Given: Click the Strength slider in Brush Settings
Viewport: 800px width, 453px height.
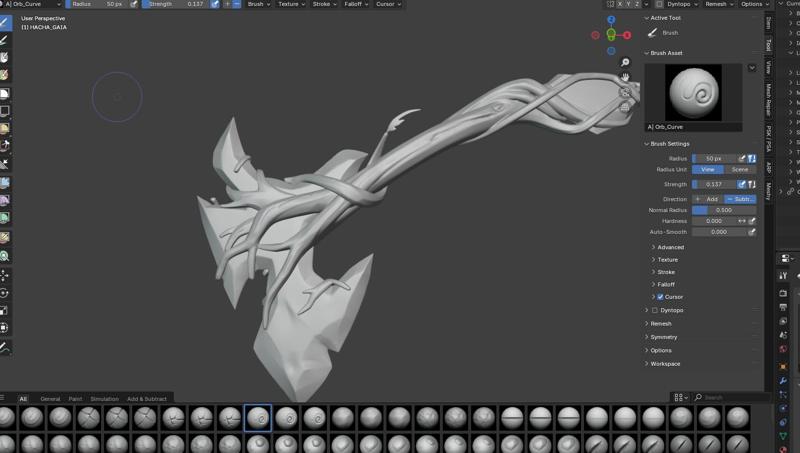Looking at the screenshot, I should pyautogui.click(x=714, y=184).
